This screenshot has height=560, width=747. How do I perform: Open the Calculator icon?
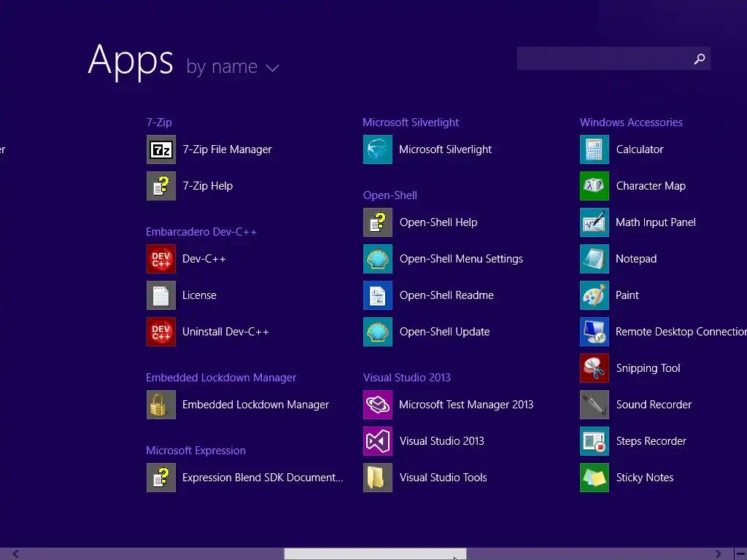click(x=595, y=149)
